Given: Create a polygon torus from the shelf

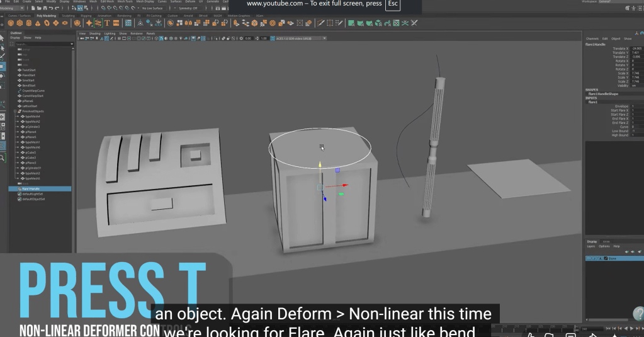Looking at the screenshot, I should (x=47, y=23).
